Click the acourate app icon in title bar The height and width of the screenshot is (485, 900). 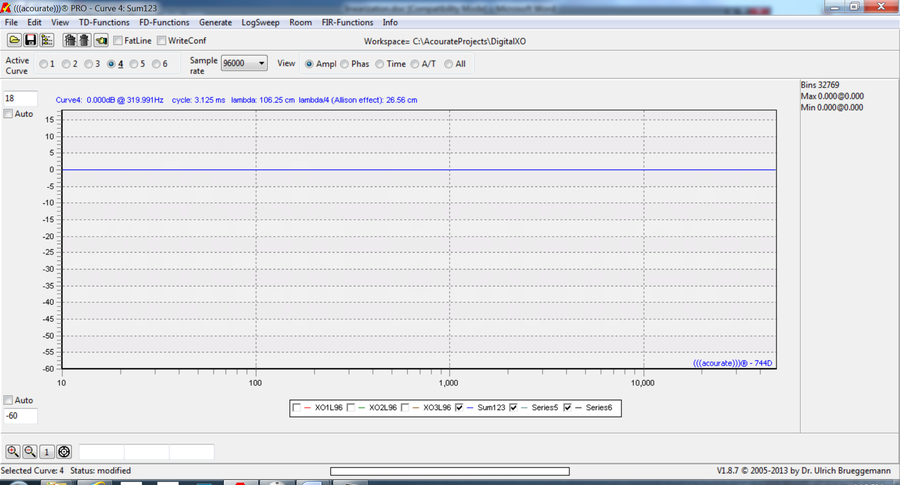pos(6,8)
